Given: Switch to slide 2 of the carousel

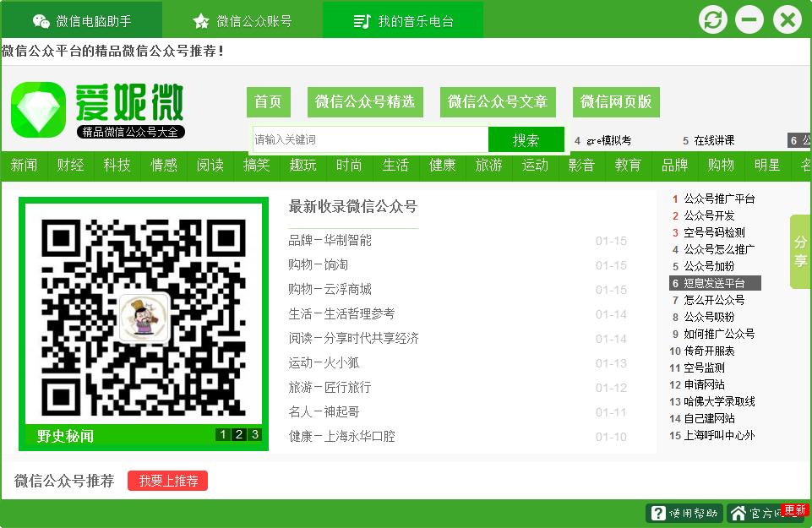Looking at the screenshot, I should pos(238,435).
